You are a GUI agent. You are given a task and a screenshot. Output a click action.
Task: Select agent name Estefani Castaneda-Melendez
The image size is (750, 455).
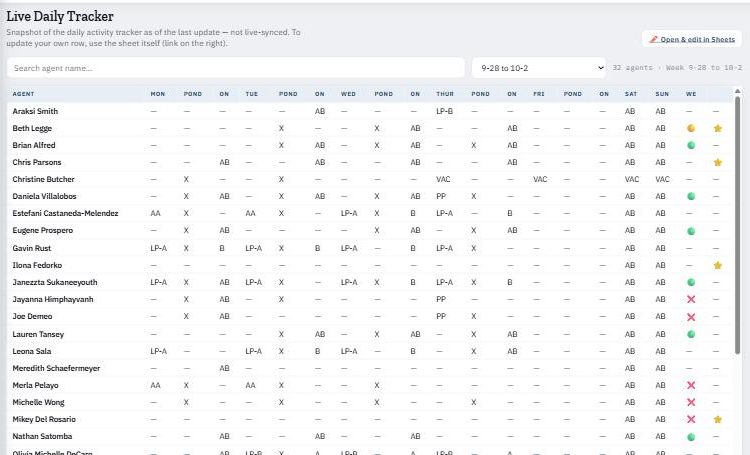(66, 213)
